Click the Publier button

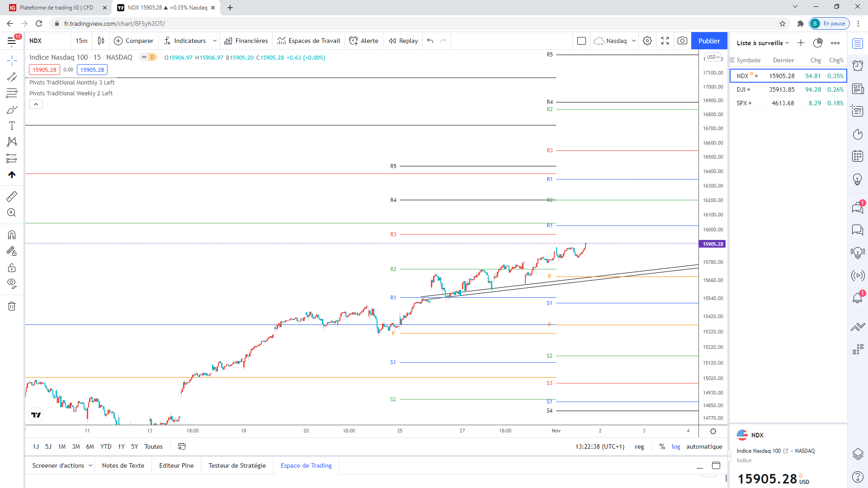709,41
